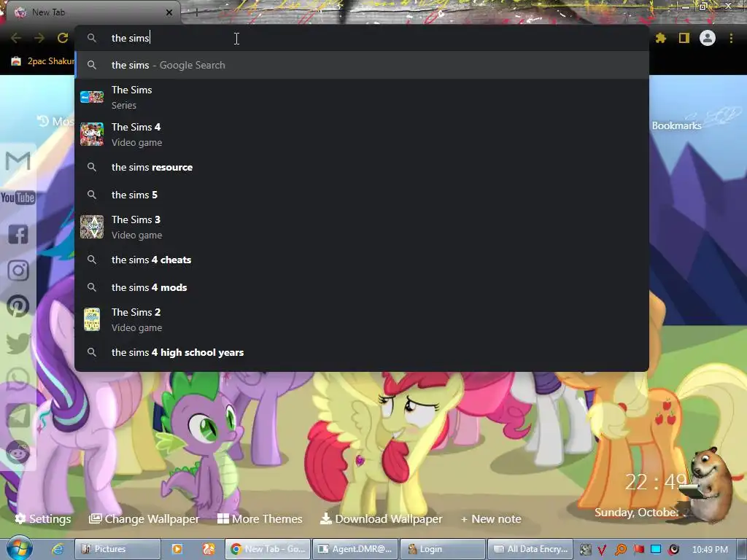Open the Chrome profile avatar
Viewport: 747px width, 560px height.
point(708,38)
